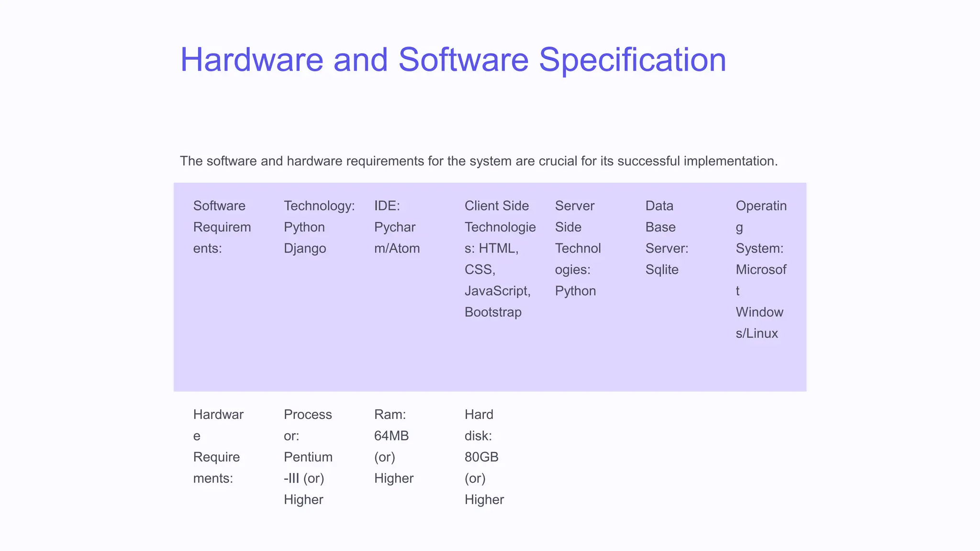Image resolution: width=980 pixels, height=551 pixels.
Task: Select the Hardware Requirements row label
Action: tap(218, 446)
